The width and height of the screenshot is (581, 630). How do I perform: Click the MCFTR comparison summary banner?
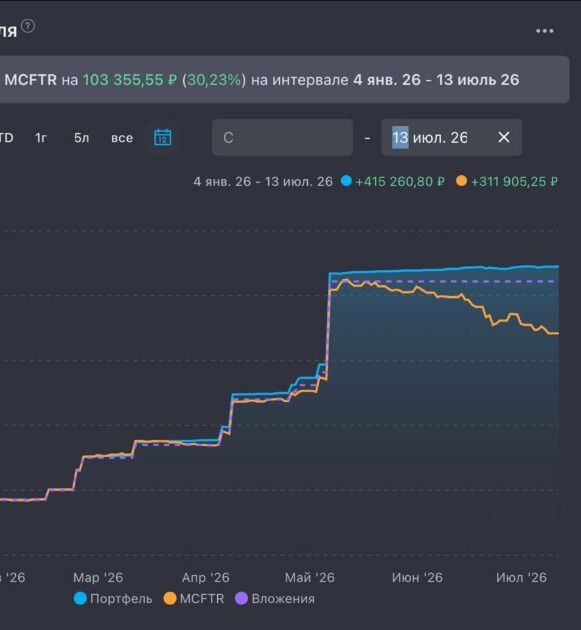pyautogui.click(x=284, y=80)
